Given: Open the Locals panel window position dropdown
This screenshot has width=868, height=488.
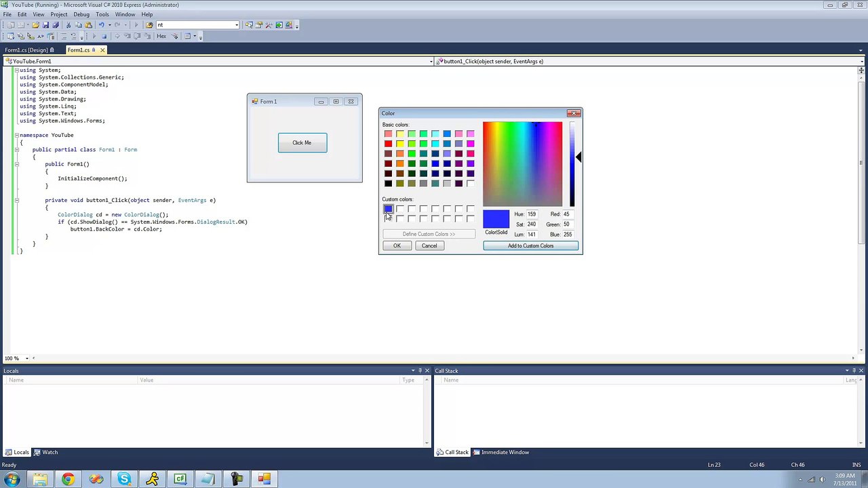Looking at the screenshot, I should [412, 371].
